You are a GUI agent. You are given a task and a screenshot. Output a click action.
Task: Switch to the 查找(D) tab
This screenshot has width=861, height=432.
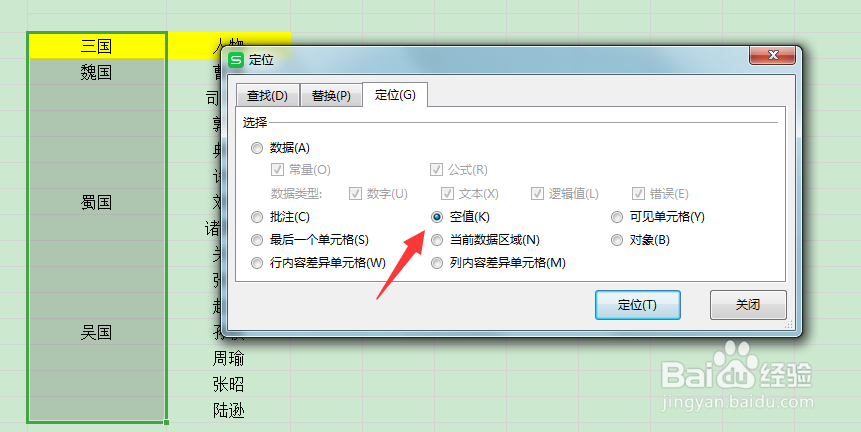(x=267, y=96)
